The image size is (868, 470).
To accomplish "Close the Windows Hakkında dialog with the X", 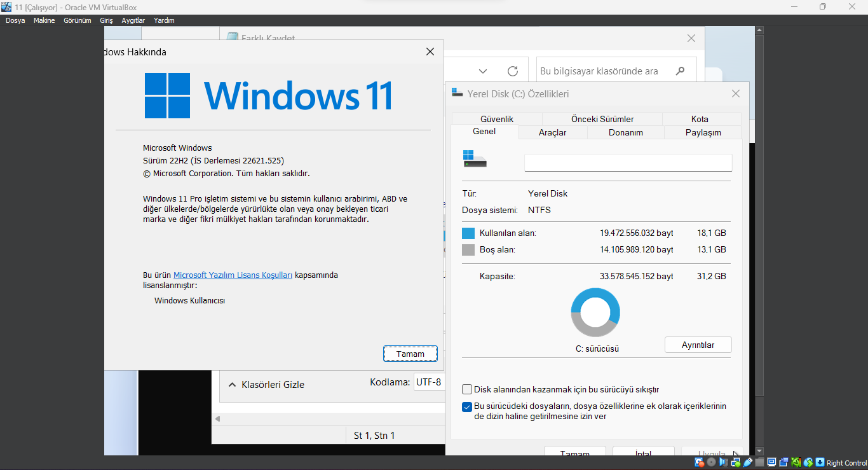I will [x=430, y=52].
